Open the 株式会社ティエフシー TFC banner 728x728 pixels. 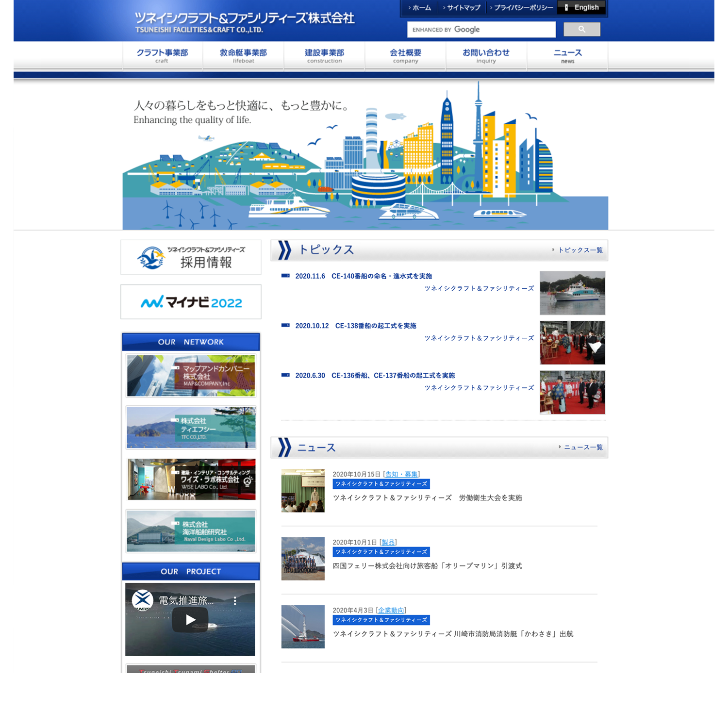click(x=191, y=428)
